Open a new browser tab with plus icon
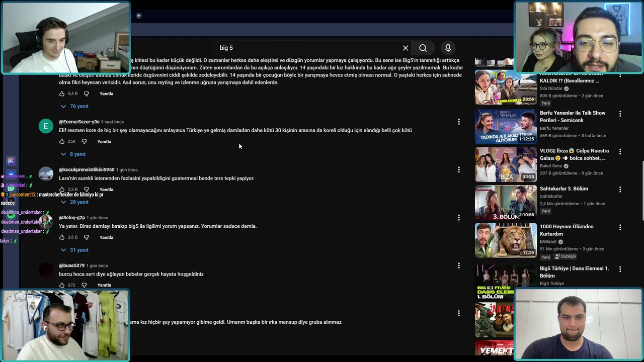644x362 pixels. pos(138,16)
